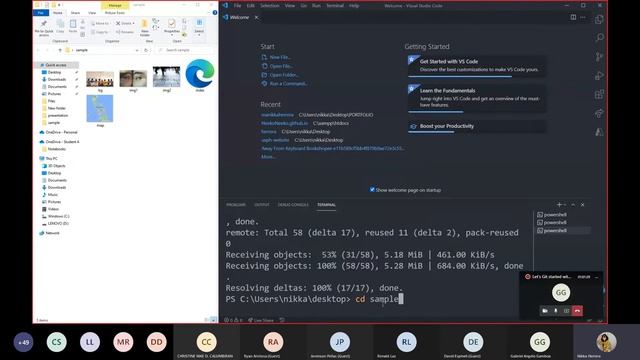Open the Selection menu in VS Code
This screenshot has width=640, height=360.
pos(270,6)
